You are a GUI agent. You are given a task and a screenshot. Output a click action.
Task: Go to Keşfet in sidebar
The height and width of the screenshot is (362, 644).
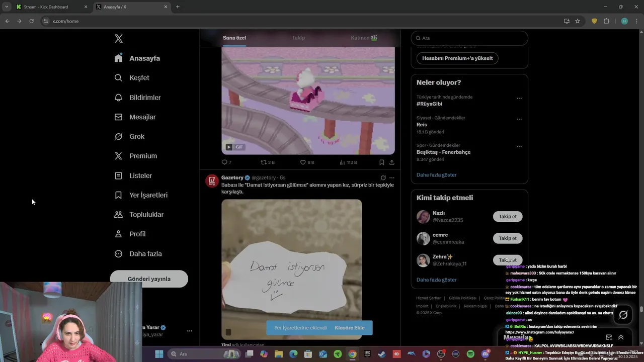coord(132,78)
